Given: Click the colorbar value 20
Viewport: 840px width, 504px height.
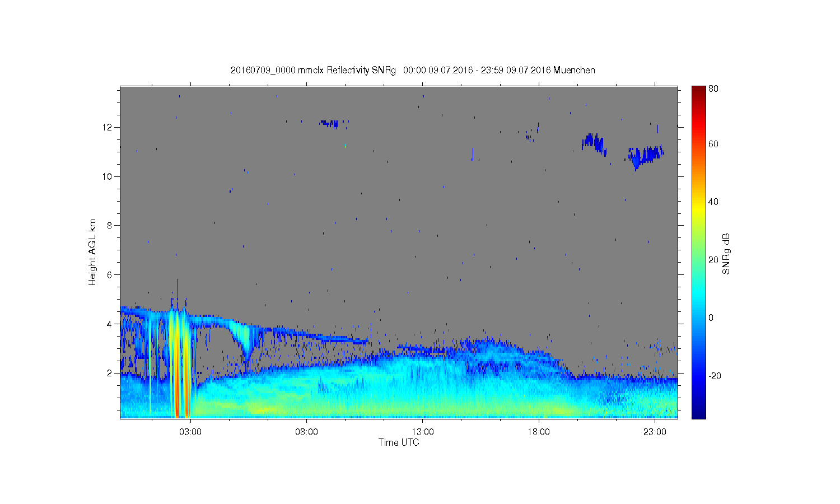Looking at the screenshot, I should [x=713, y=260].
